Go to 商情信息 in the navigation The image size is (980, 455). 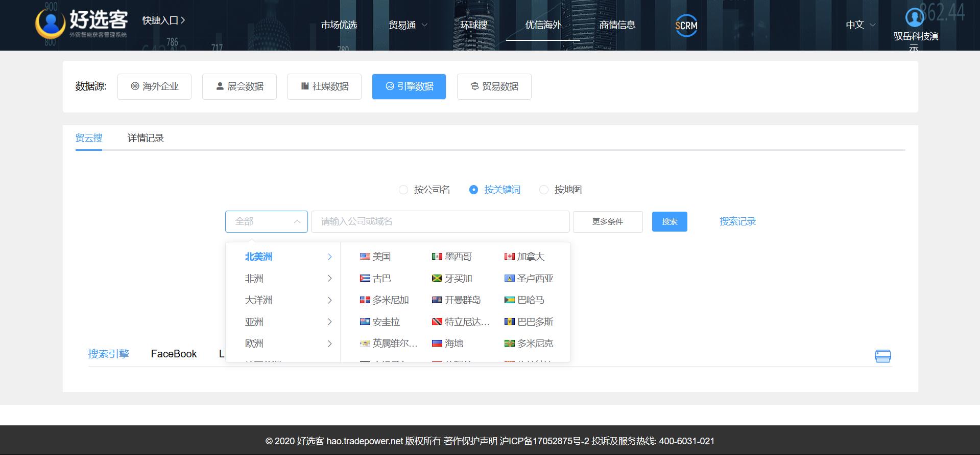[617, 25]
